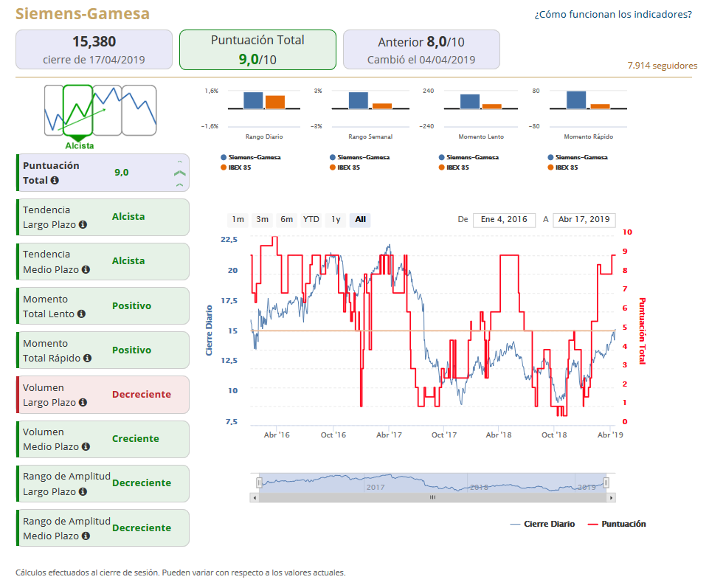709x588 pixels.
Task: Click the Oct '17 axis label
Action: tap(444, 435)
